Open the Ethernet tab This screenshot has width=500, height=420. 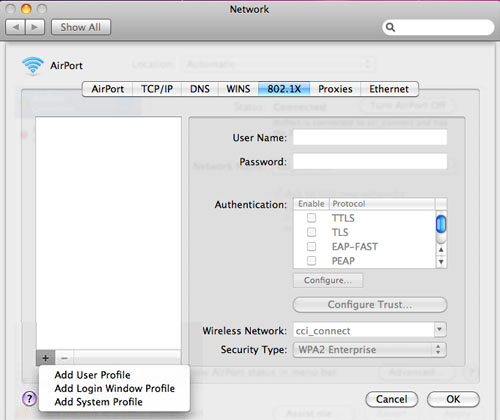pyautogui.click(x=389, y=89)
